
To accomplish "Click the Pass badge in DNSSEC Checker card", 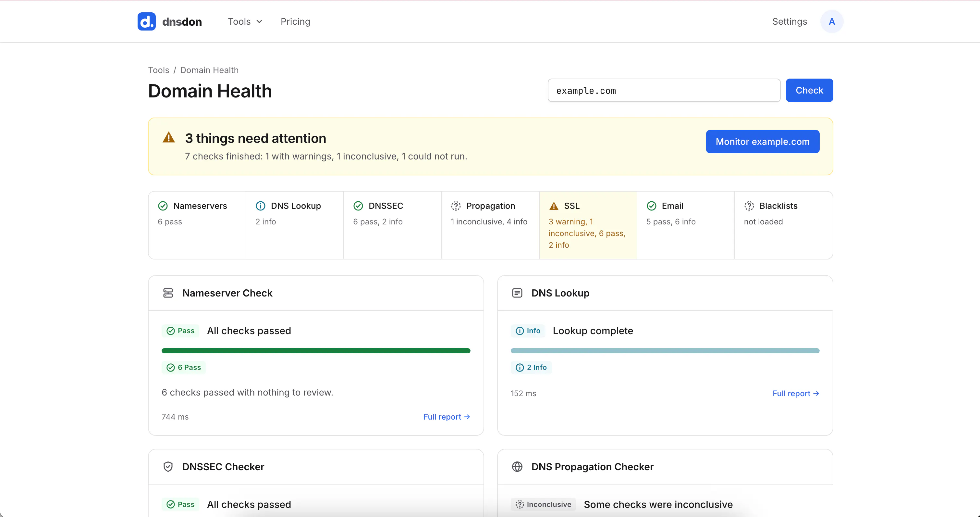I will pos(180,504).
